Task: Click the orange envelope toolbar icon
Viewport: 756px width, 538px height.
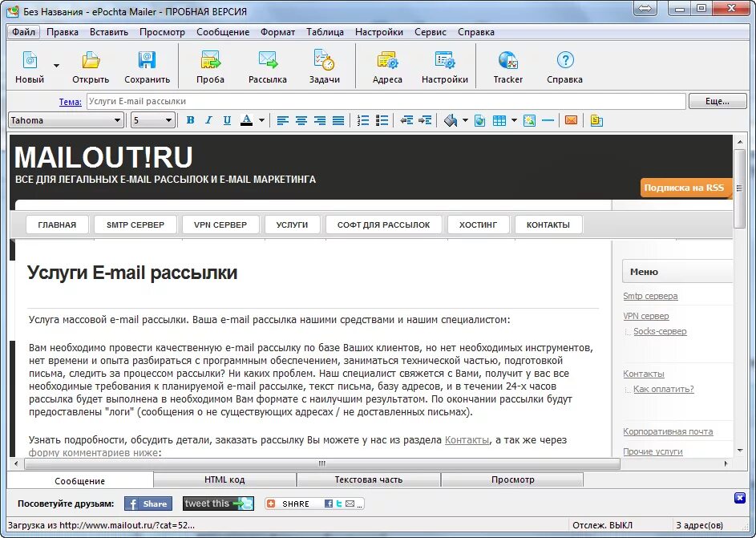Action: tap(571, 120)
